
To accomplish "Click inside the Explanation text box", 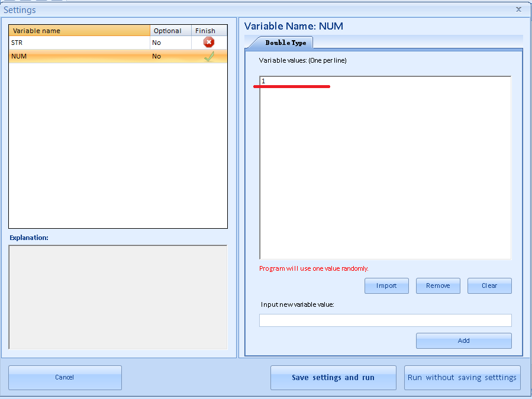I will [118, 297].
